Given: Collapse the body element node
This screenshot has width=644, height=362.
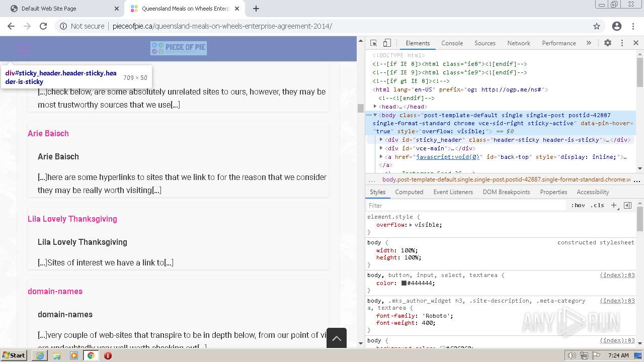Looking at the screenshot, I should point(375,115).
